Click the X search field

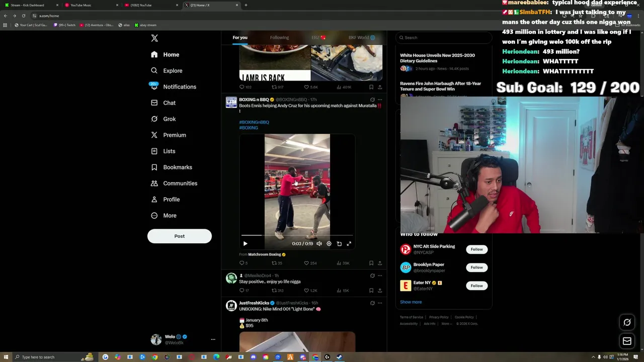click(x=443, y=37)
